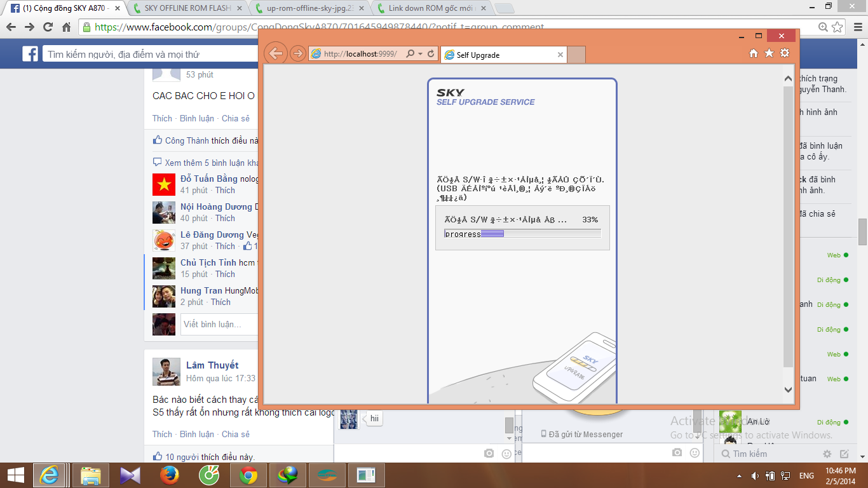Click Chrome reload page button

pos(48,27)
